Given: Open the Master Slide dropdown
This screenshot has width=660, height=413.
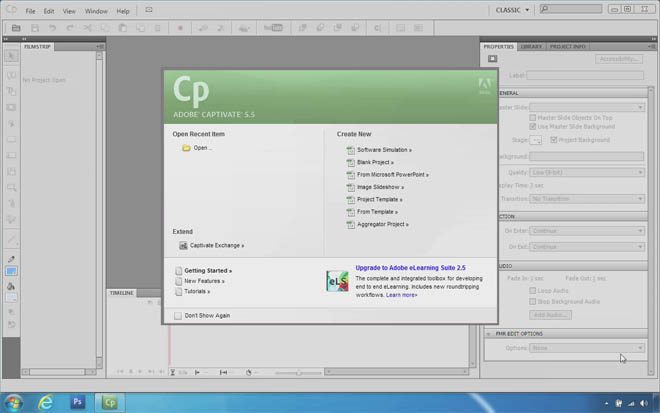Looking at the screenshot, I should pos(587,108).
